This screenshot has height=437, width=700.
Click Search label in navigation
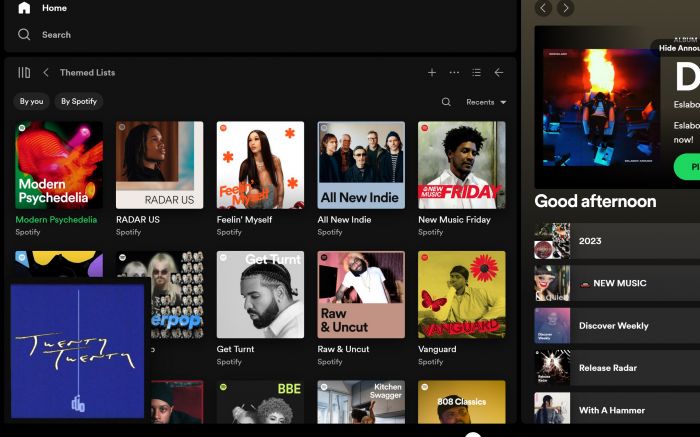tap(56, 34)
